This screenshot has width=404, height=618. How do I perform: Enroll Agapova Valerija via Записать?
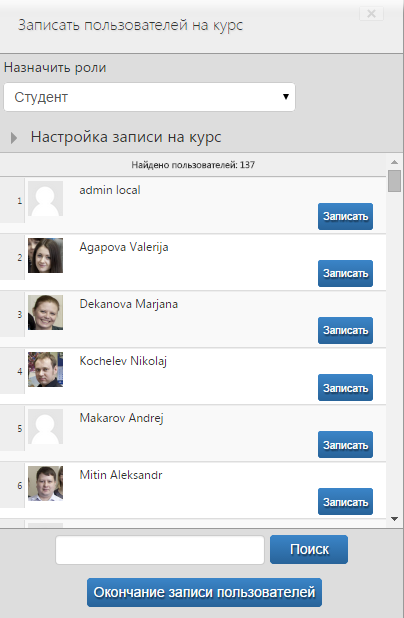[345, 274]
